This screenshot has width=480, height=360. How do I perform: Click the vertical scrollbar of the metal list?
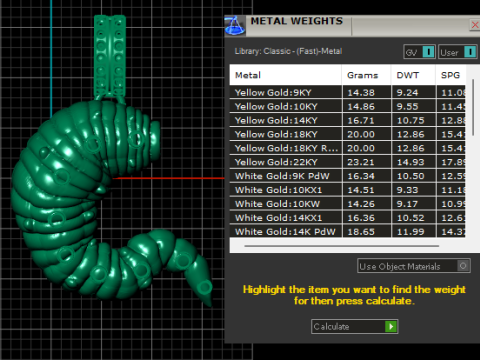pyautogui.click(x=473, y=107)
